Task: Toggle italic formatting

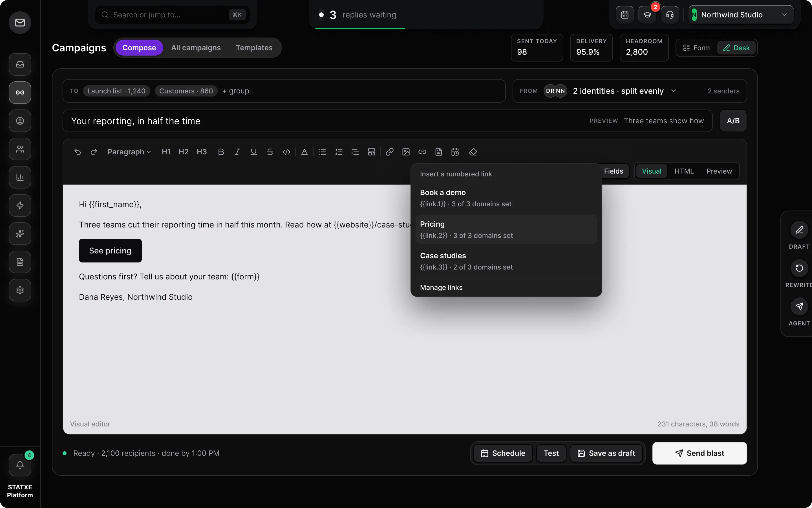Action: 237,152
